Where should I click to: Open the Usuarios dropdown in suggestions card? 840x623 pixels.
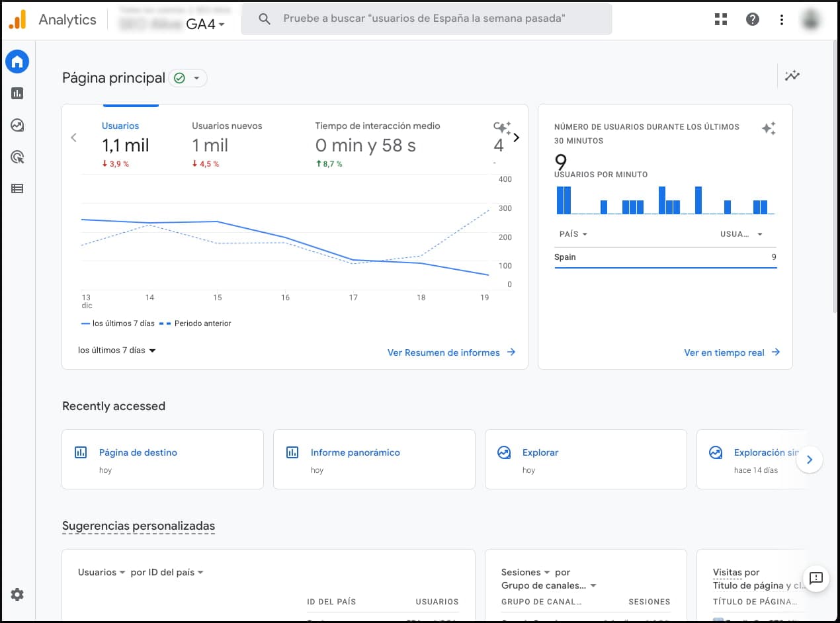click(x=102, y=572)
